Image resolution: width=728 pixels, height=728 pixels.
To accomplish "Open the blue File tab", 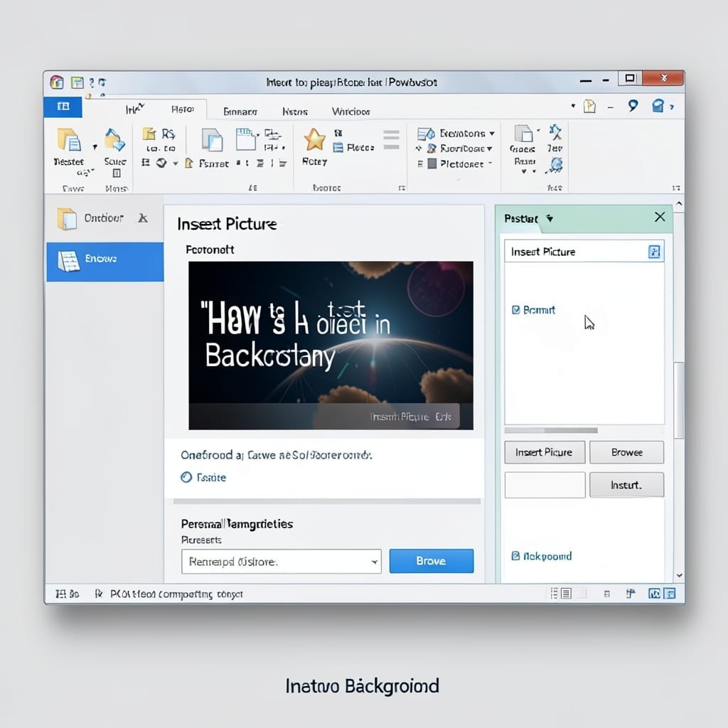I will tap(63, 107).
